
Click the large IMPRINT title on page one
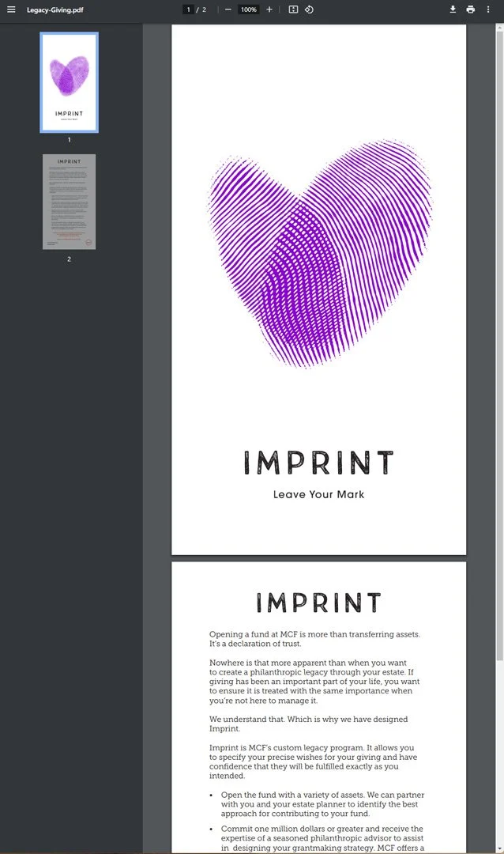tap(318, 463)
